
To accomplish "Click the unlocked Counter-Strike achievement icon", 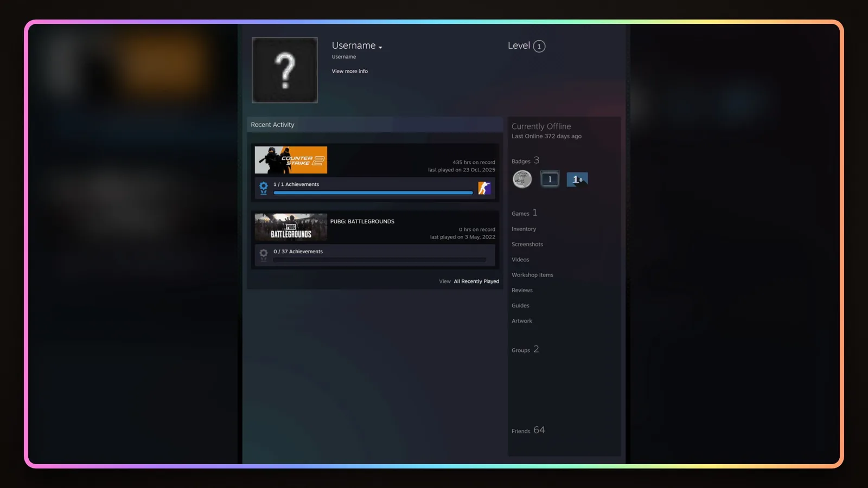I will 484,188.
